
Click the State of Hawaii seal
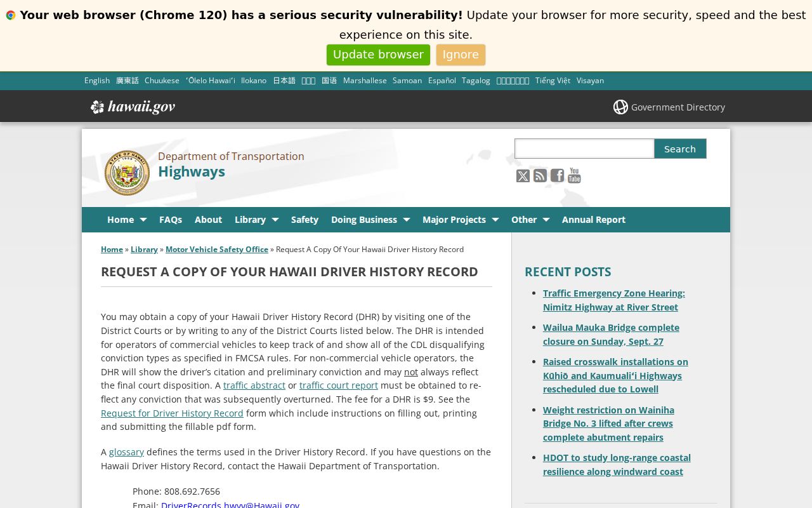pos(127,173)
